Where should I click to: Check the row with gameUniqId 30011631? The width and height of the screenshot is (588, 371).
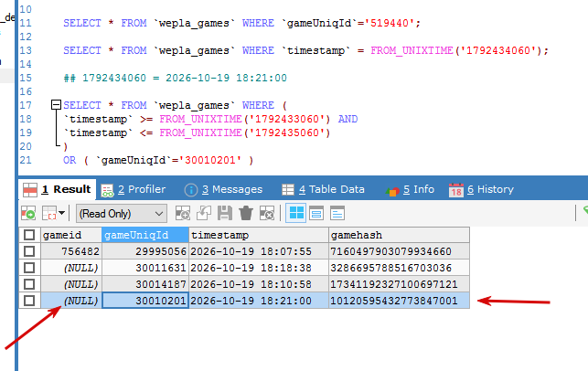click(29, 268)
